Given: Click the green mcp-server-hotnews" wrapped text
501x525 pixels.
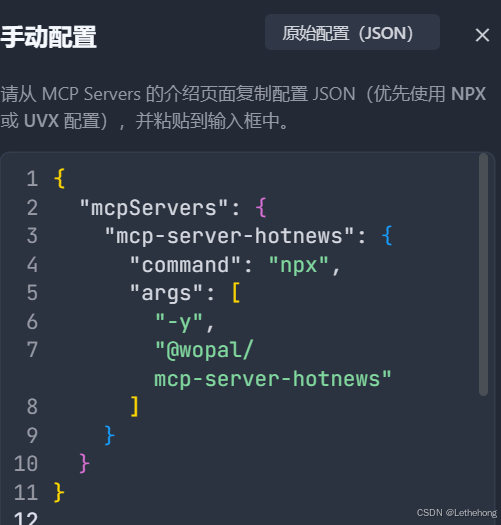Looking at the screenshot, I should pos(273,379).
